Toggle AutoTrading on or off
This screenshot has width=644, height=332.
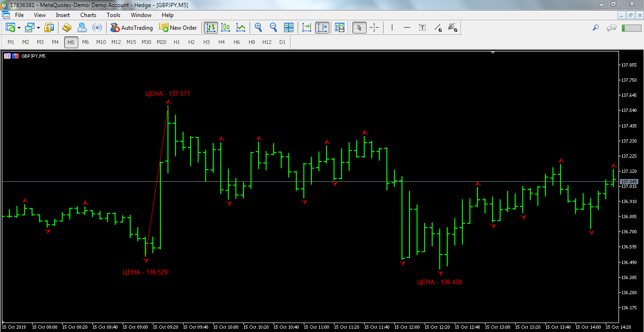pyautogui.click(x=132, y=27)
